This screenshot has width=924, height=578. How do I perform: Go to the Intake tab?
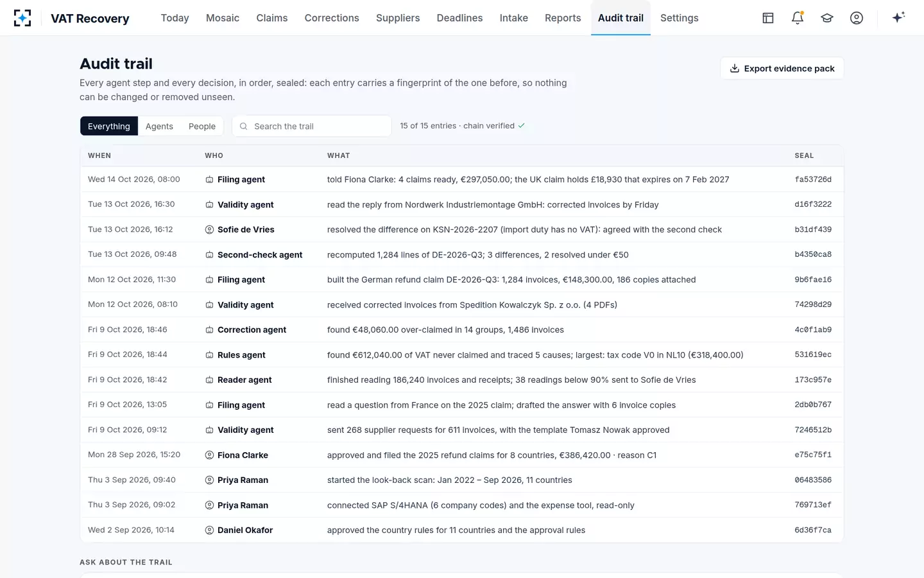[514, 18]
